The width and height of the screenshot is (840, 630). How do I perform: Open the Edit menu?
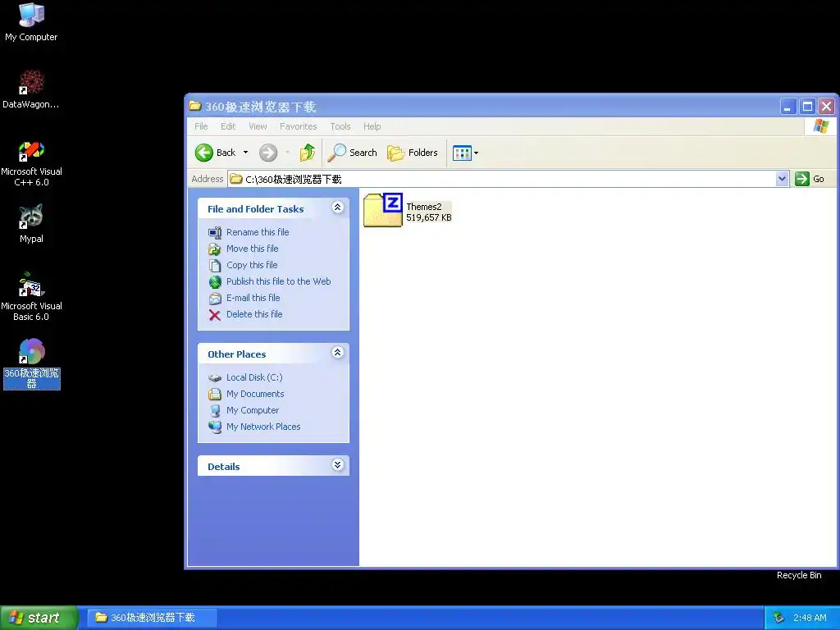coord(228,126)
